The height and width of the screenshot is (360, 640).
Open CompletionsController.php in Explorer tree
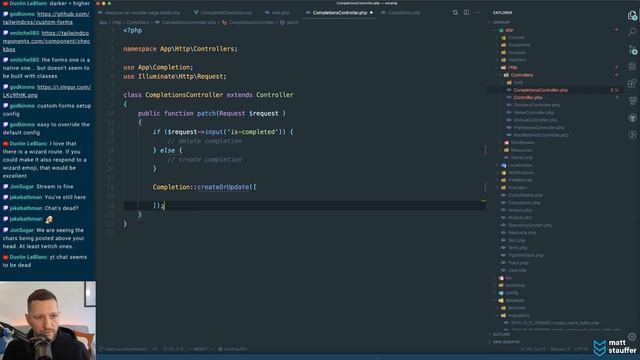(540, 90)
